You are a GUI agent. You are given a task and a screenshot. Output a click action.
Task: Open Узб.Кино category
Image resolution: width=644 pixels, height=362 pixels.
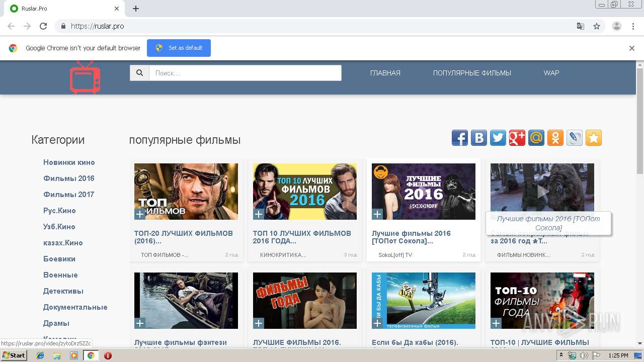pos(59,227)
